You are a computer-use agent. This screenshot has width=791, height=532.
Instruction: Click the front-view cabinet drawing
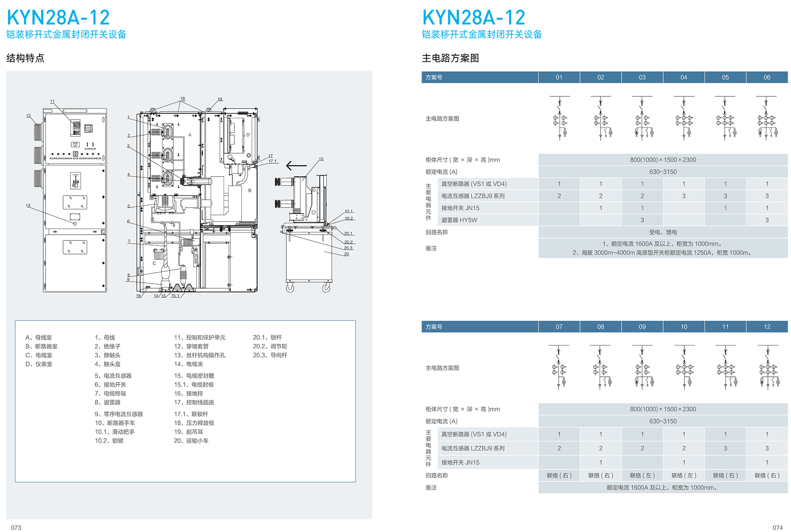75,201
